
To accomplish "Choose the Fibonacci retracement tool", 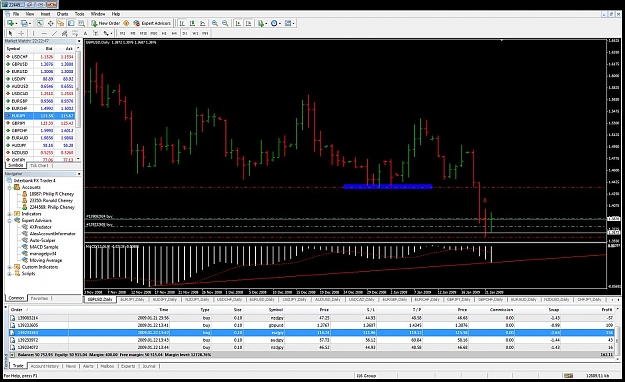I will [x=75, y=33].
